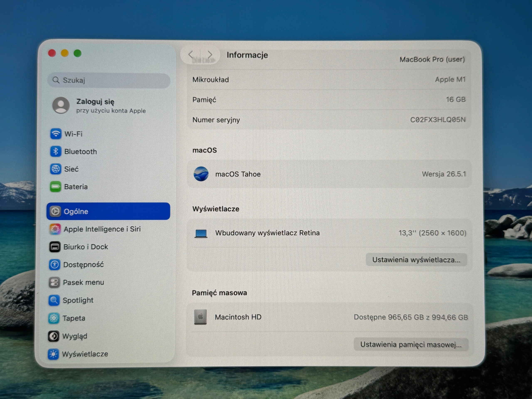Click the Wyświetlacze sun icon in sidebar
532x399 pixels.
53,354
